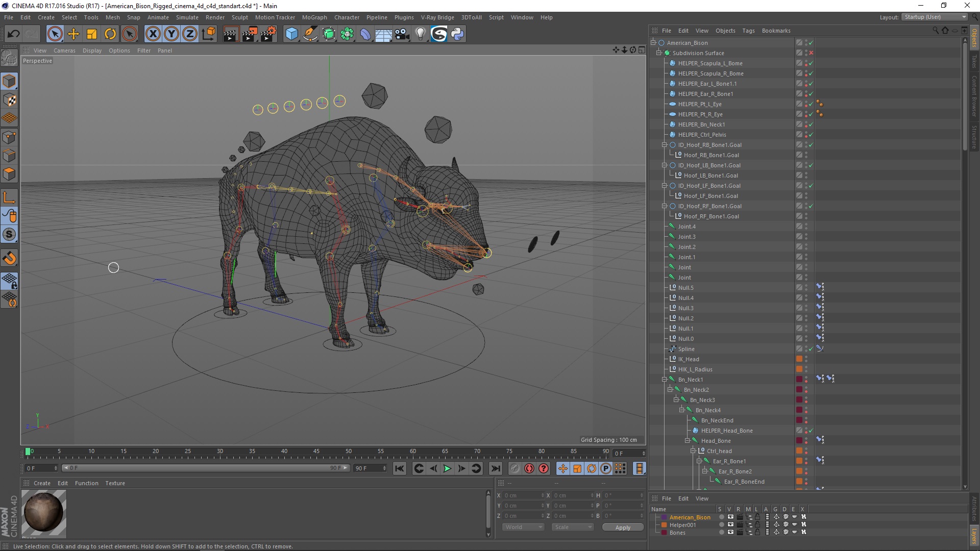The width and height of the screenshot is (980, 551).
Task: Click the Apply button
Action: [623, 528]
